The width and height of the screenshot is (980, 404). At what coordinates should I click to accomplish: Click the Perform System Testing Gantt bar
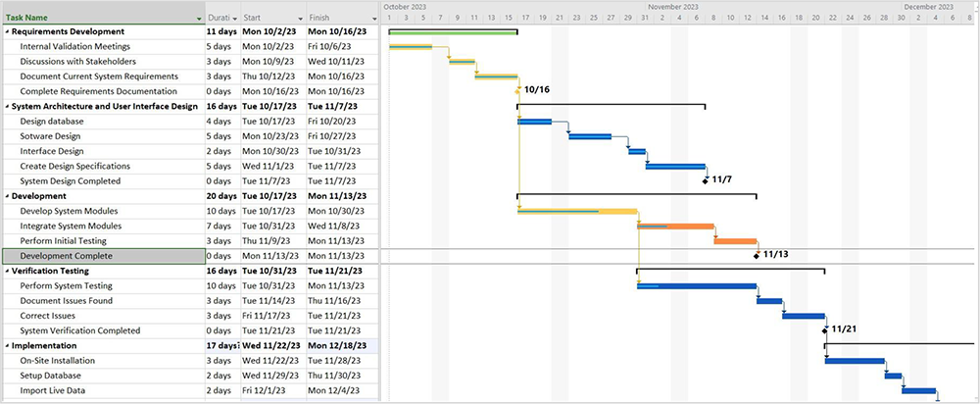click(x=697, y=286)
